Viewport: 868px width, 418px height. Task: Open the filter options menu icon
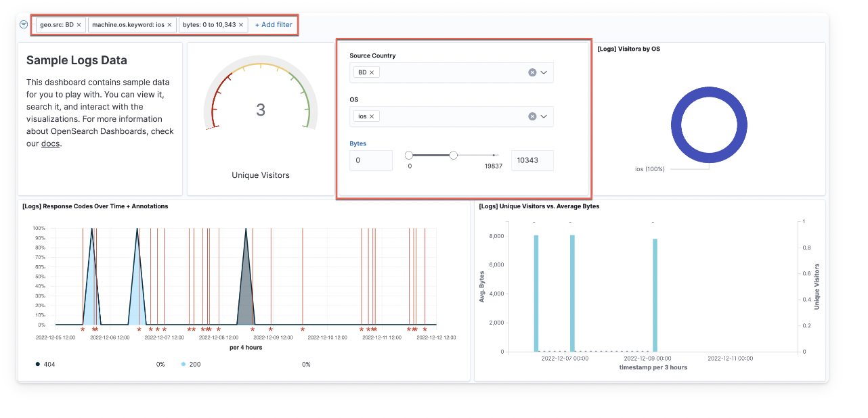pyautogui.click(x=24, y=24)
